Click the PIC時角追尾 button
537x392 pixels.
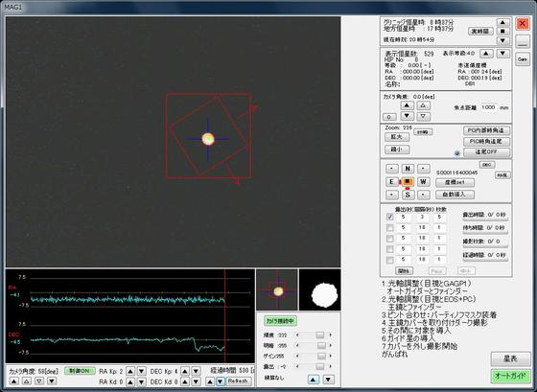coord(486,141)
